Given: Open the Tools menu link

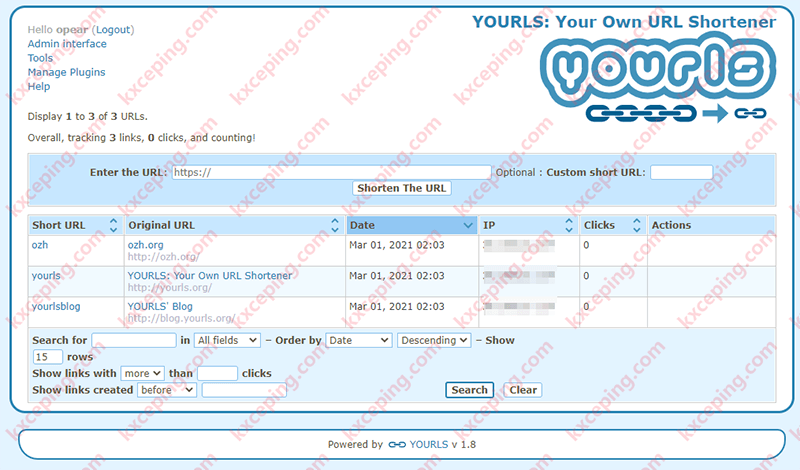Looking at the screenshot, I should (40, 58).
